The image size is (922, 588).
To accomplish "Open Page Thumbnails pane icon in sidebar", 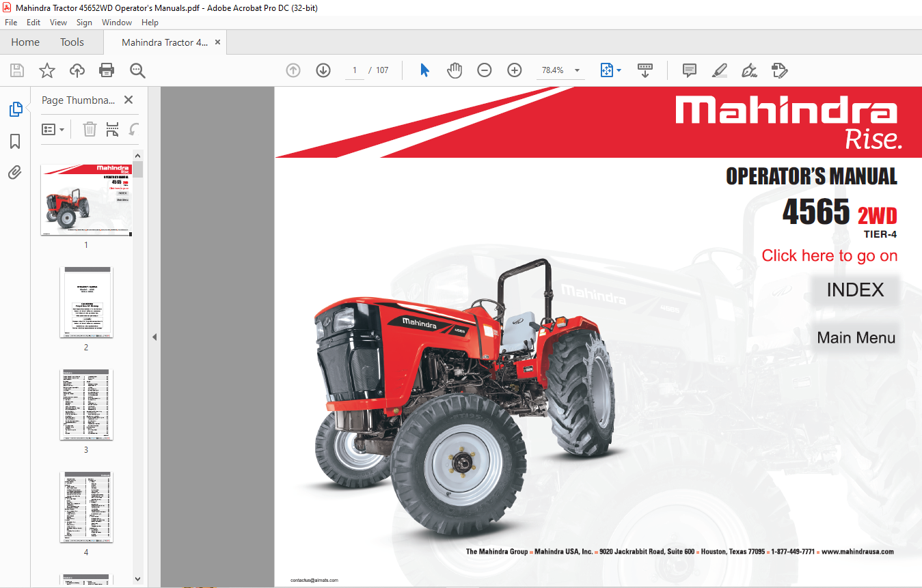I will point(15,109).
